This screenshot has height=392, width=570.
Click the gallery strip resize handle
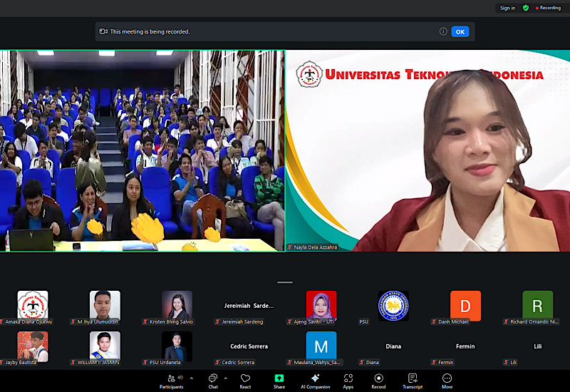click(x=285, y=282)
